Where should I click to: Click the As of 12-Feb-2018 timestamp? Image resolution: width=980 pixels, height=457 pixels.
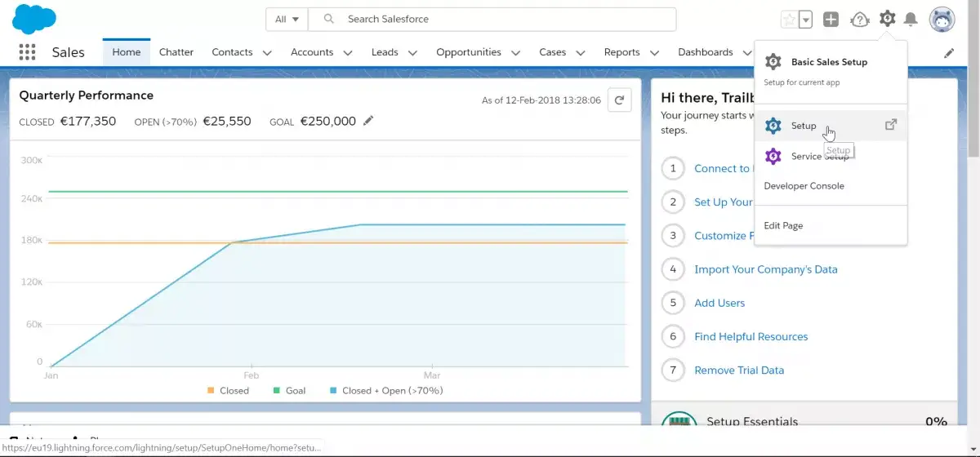(541, 100)
